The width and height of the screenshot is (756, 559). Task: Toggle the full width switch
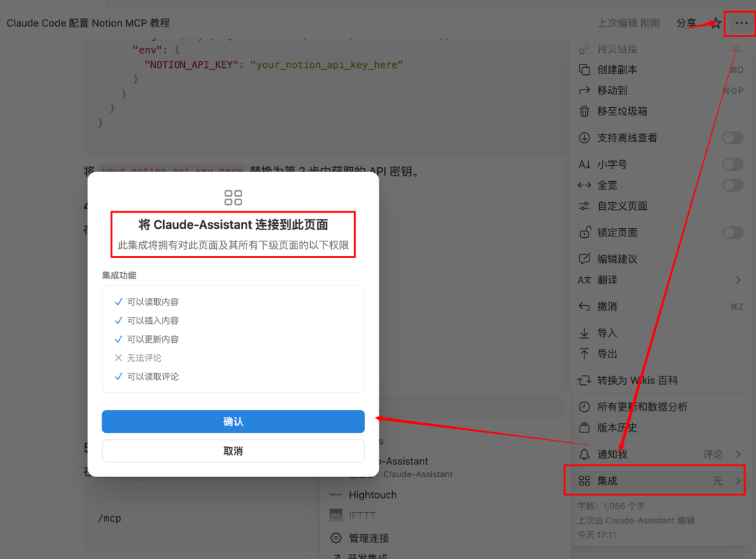point(733,185)
